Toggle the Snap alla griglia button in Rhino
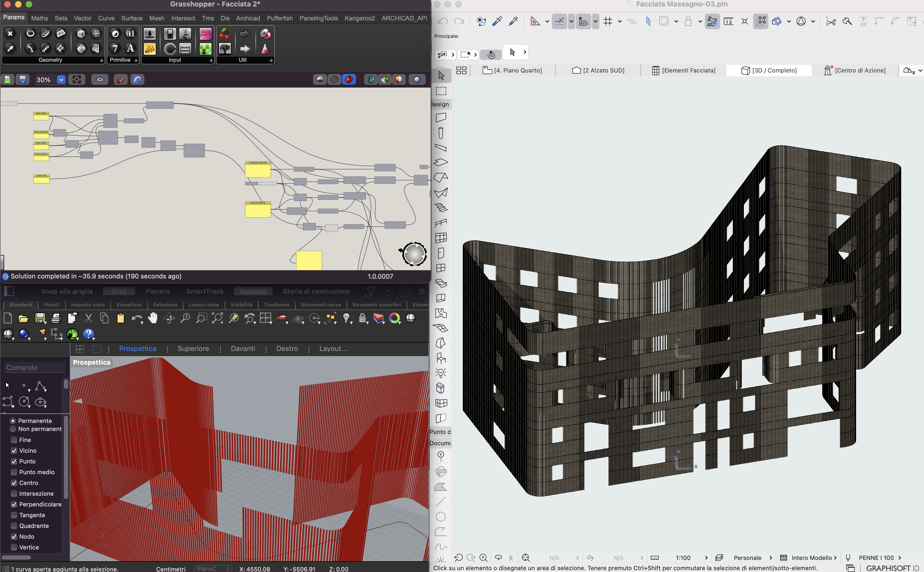This screenshot has width=924, height=572. click(67, 291)
